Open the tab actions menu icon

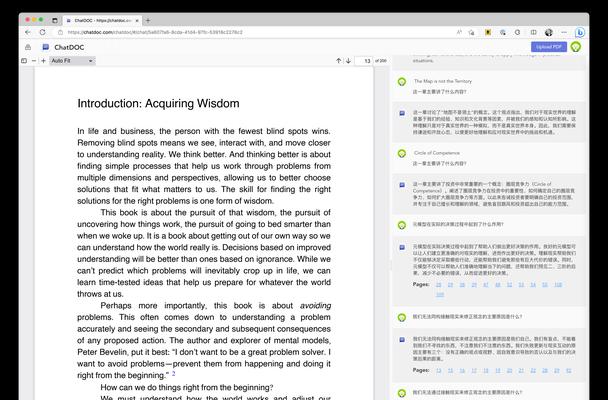pos(55,20)
